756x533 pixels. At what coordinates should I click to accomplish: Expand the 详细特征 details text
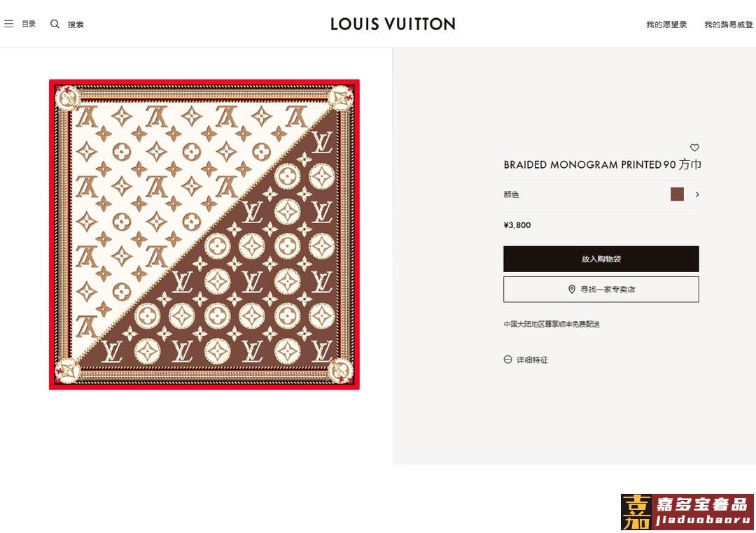(532, 360)
